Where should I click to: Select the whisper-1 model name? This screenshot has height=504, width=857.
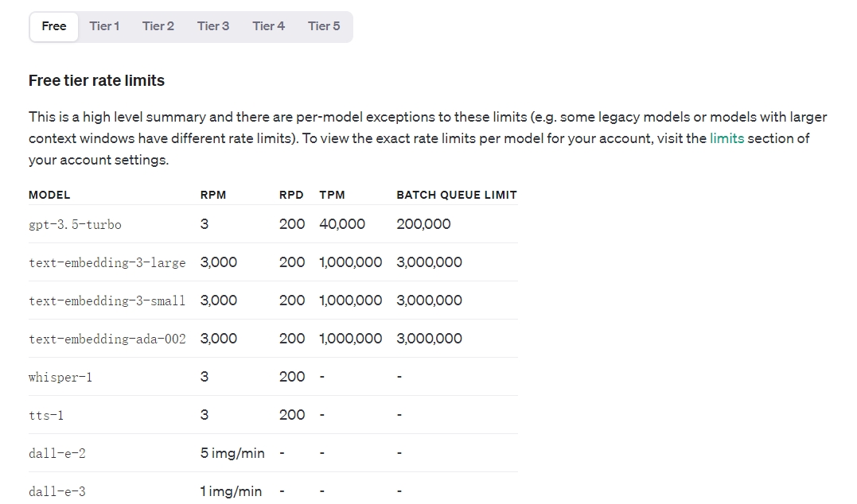60,378
